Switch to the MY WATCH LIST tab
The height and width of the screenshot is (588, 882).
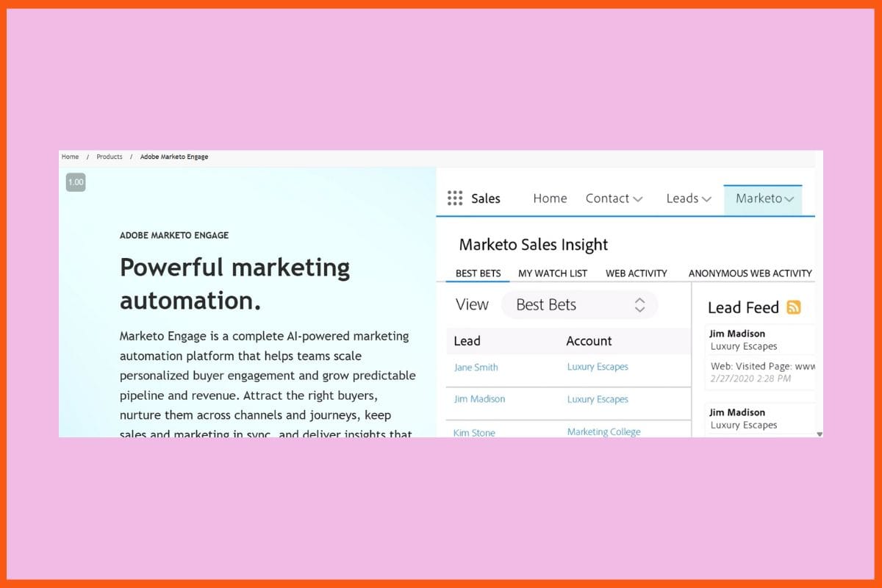pos(553,273)
